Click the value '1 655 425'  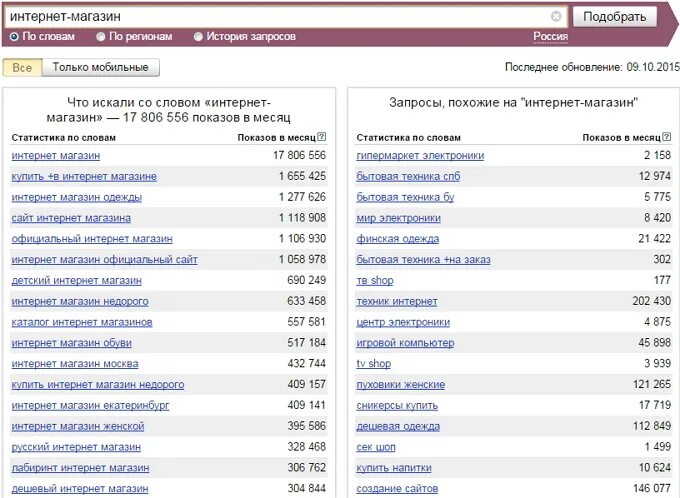[302, 176]
